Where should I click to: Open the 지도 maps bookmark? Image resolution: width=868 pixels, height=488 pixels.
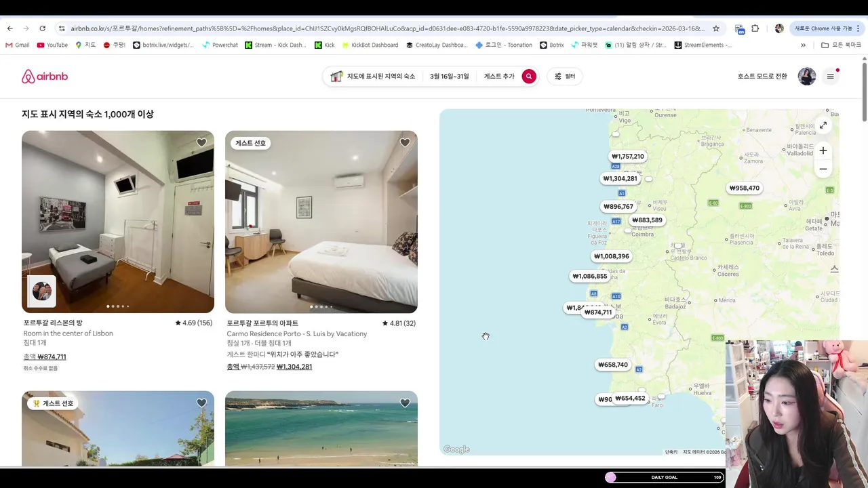pos(85,45)
